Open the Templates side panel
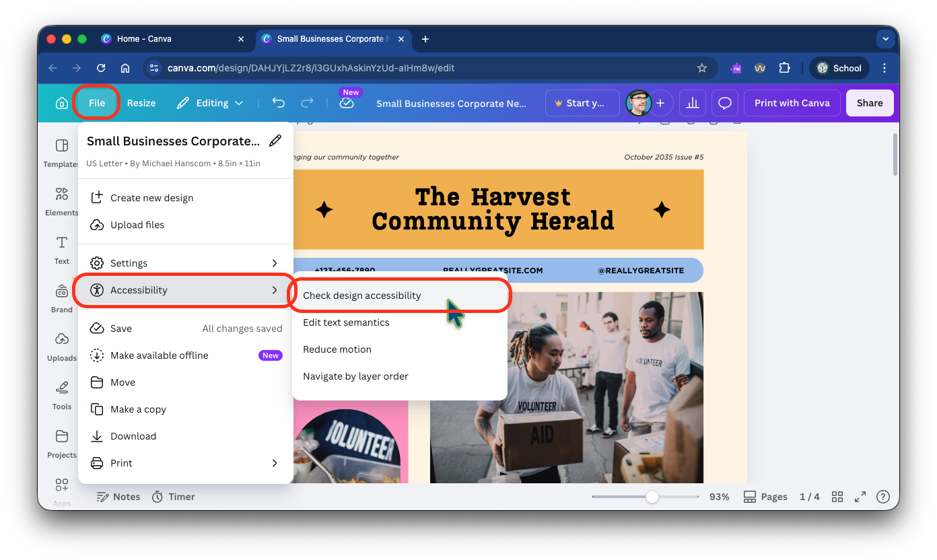The width and height of the screenshot is (937, 560). pyautogui.click(x=62, y=153)
